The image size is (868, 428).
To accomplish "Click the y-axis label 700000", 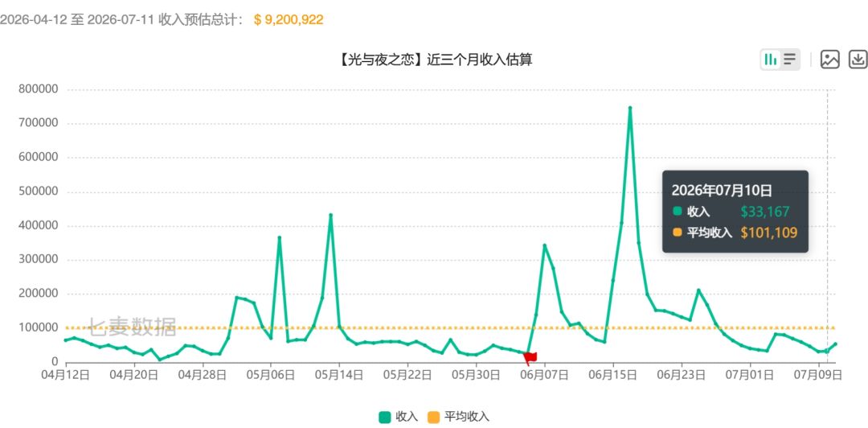I will coord(39,123).
